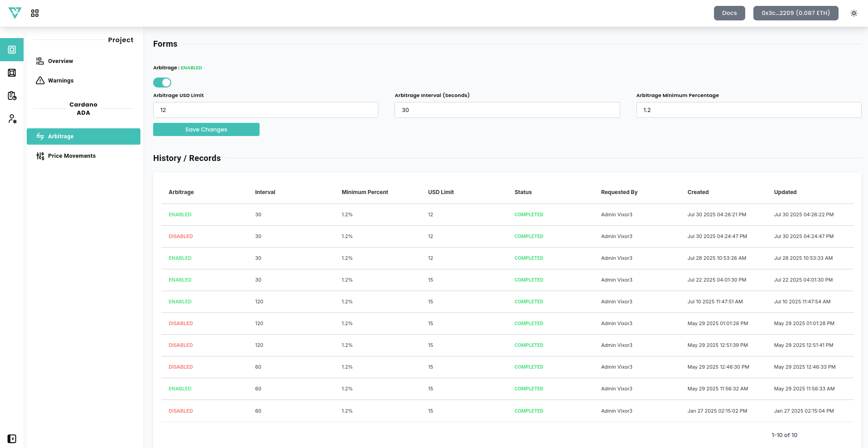This screenshot has width=868, height=448.
Task: Go to the Warnings page
Action: [61, 81]
